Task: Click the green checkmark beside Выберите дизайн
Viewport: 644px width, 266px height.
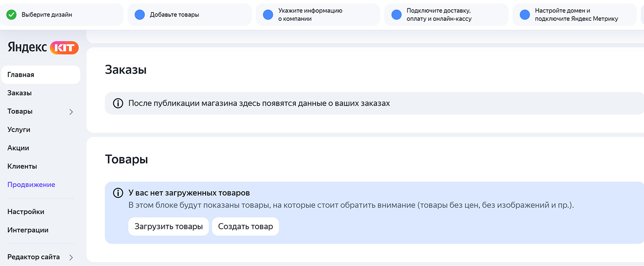Action: click(x=11, y=15)
